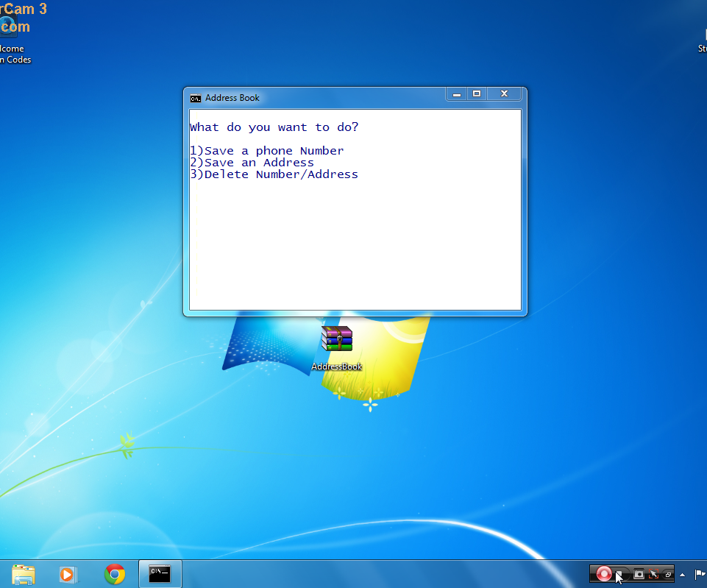The width and height of the screenshot is (707, 588).
Task: Expand hidden icons with the tray arrow
Action: click(x=682, y=575)
